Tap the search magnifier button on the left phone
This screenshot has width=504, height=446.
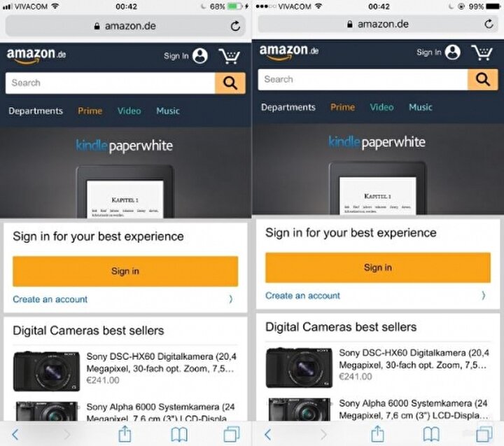[230, 83]
